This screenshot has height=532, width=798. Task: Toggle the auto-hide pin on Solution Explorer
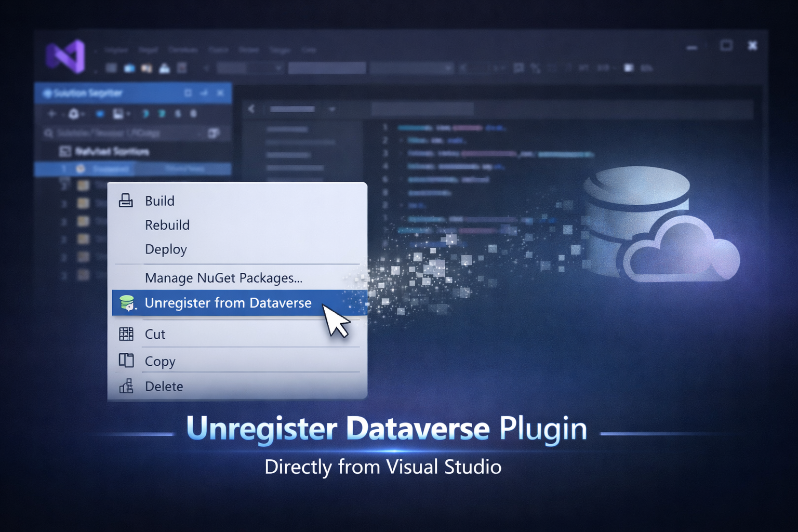tap(204, 93)
